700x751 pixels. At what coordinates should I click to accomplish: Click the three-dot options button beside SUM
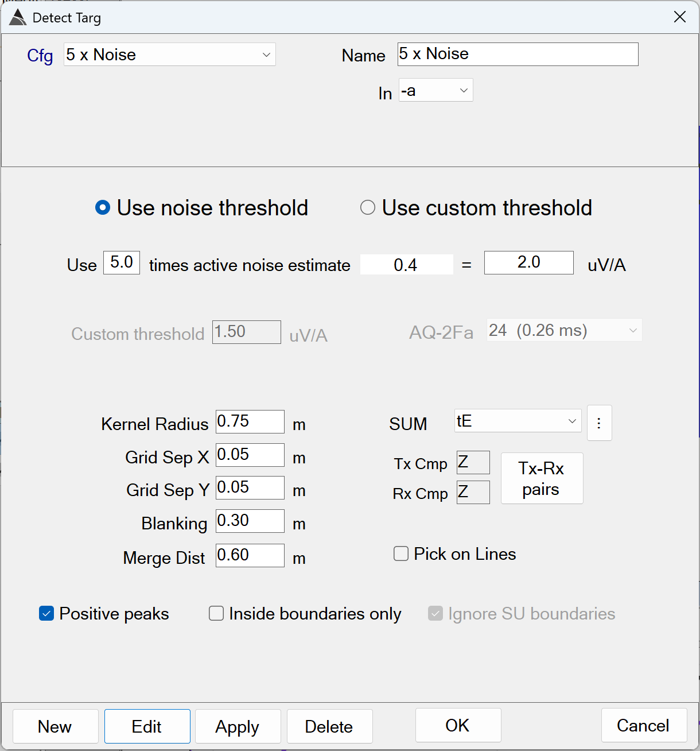[x=599, y=423]
